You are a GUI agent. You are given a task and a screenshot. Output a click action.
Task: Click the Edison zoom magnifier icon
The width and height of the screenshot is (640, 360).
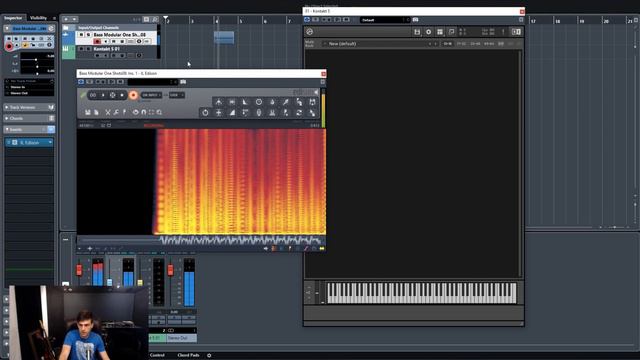click(159, 112)
